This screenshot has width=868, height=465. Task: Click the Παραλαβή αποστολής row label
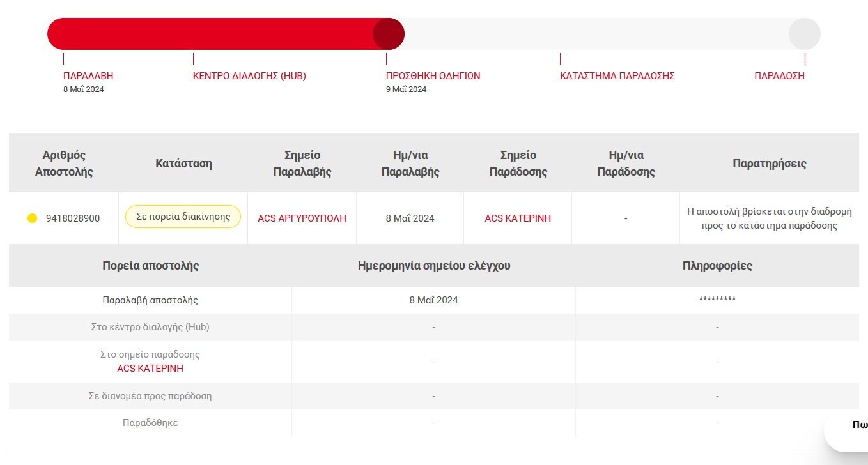point(150,300)
